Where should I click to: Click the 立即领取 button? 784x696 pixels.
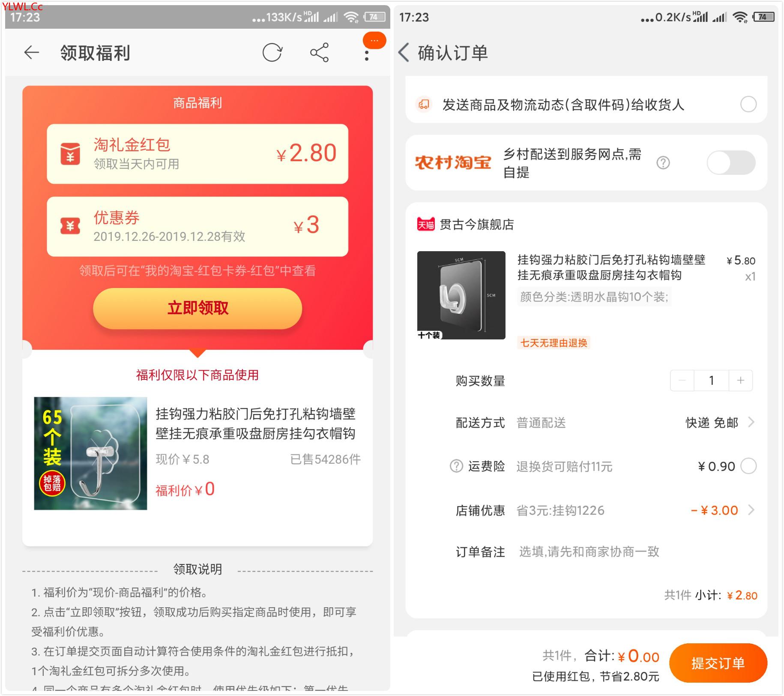point(197,308)
